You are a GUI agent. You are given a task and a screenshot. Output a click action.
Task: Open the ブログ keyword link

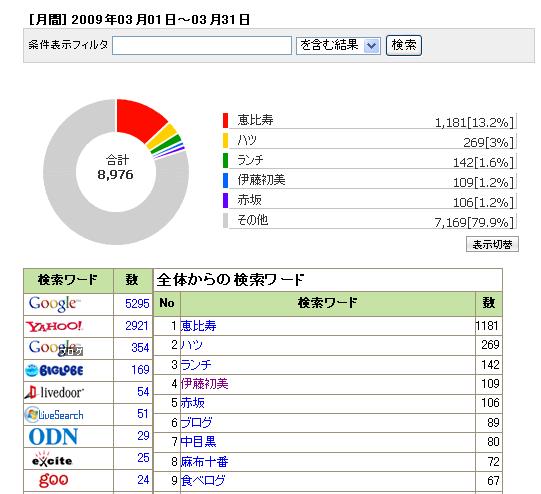(x=196, y=423)
